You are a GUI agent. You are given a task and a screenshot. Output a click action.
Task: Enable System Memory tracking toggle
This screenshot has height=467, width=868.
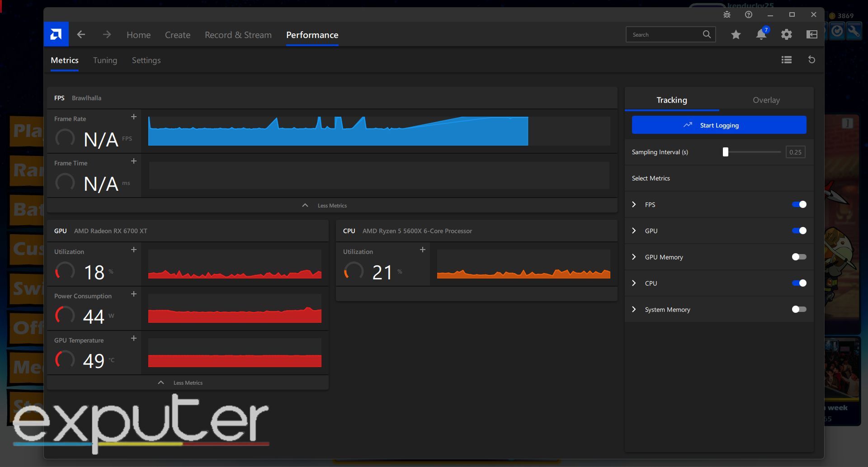point(799,309)
